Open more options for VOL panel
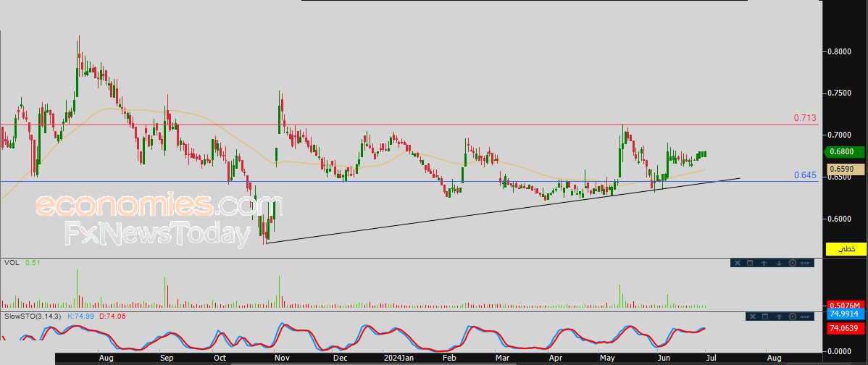The image size is (868, 365). coord(805,263)
